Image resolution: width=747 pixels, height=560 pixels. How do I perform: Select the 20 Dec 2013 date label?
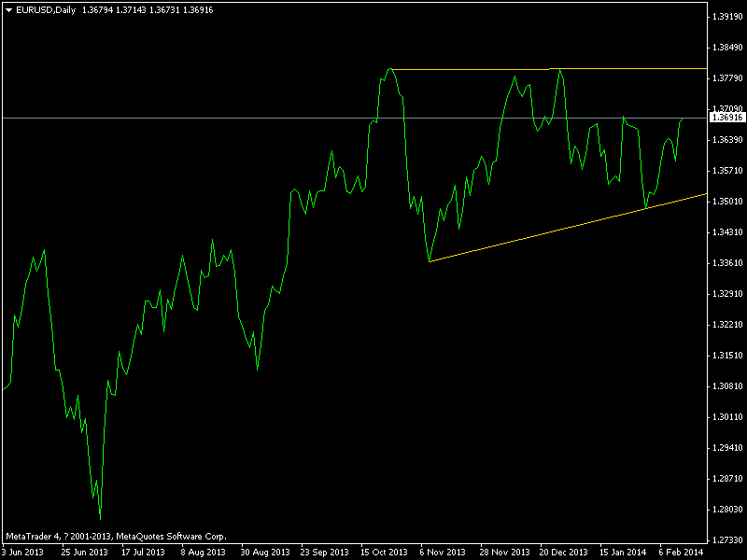tap(564, 553)
